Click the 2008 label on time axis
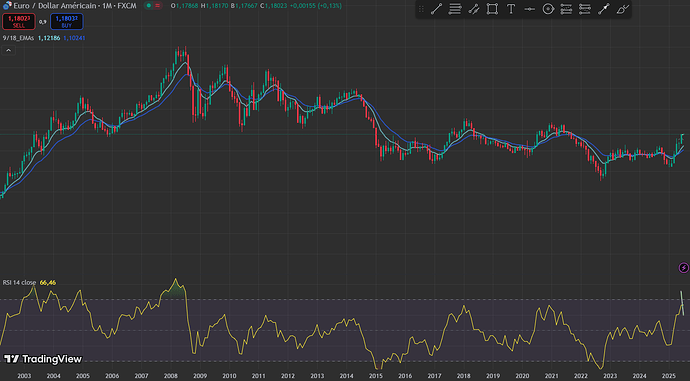690x381 pixels. click(171, 376)
